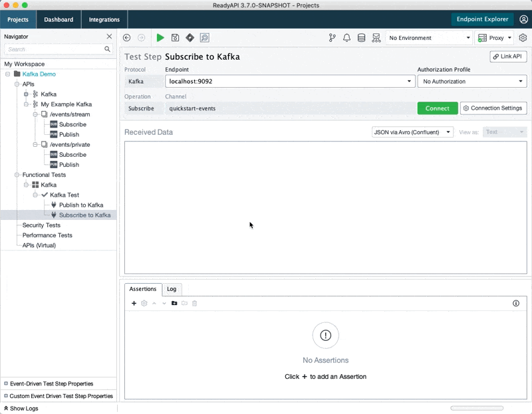The image size is (532, 414).
Task: Open notifications bell icon
Action: tap(346, 38)
